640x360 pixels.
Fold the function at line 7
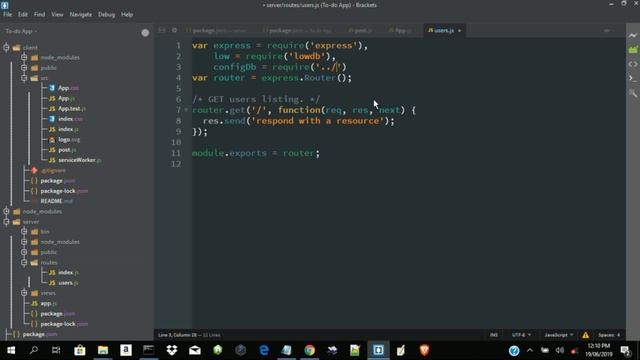tap(187, 110)
